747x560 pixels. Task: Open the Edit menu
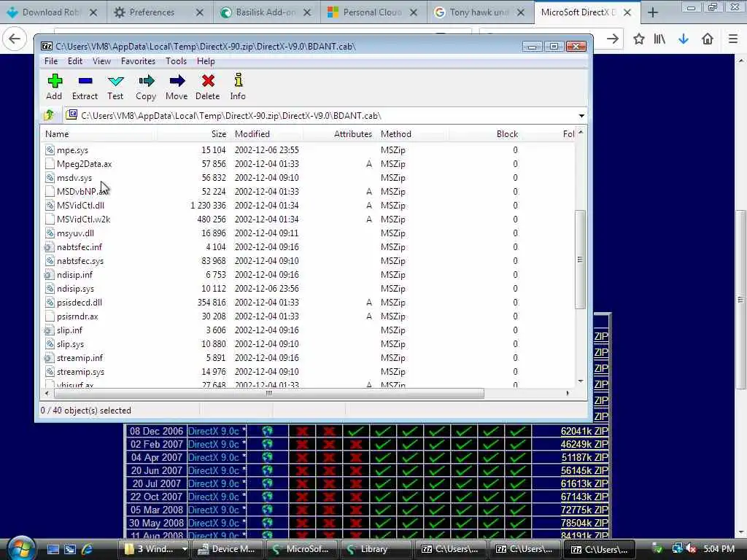(75, 61)
